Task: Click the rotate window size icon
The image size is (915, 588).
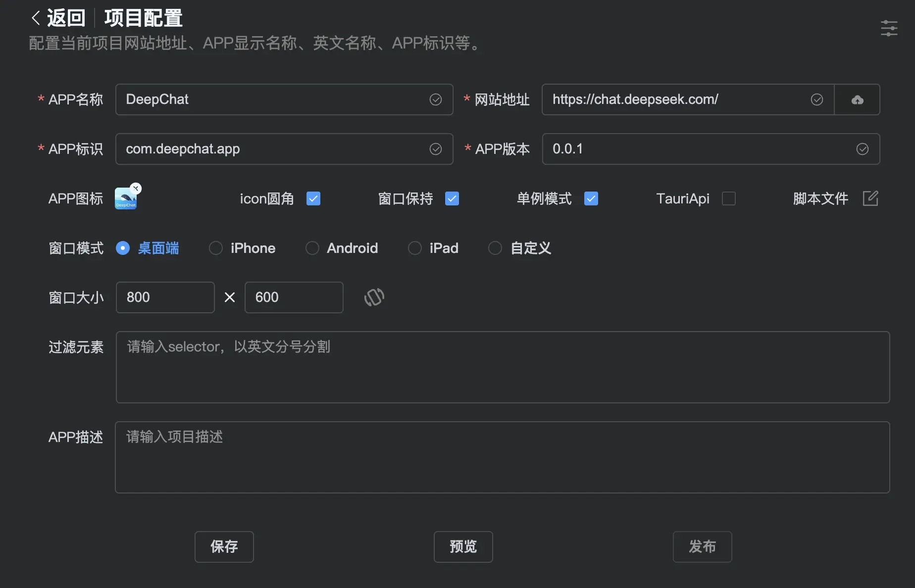Action: (374, 297)
